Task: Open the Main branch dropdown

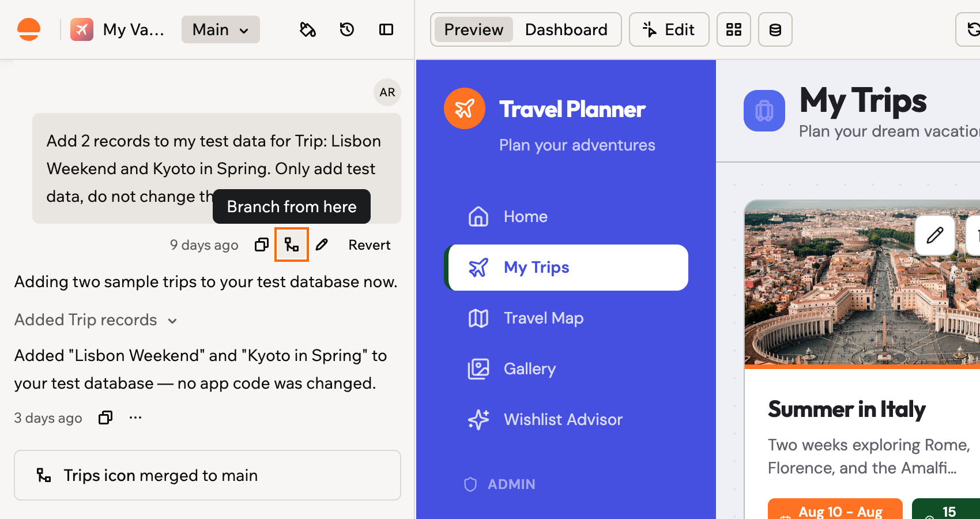Action: pos(221,29)
